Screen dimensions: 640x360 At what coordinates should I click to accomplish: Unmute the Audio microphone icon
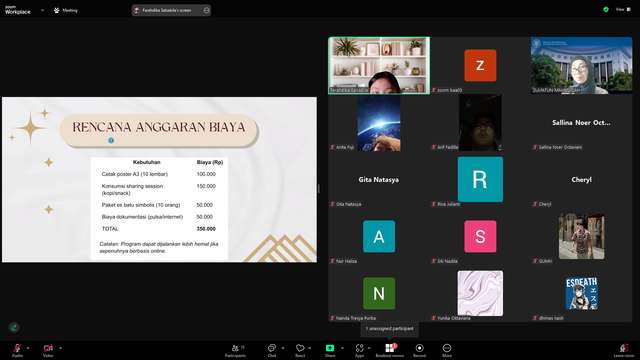click(17, 348)
